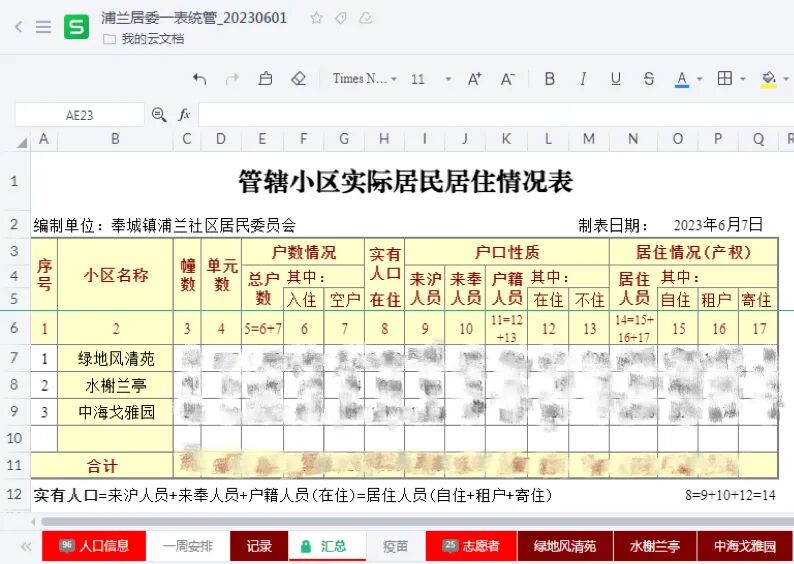The height and width of the screenshot is (564, 794).
Task: Click the eraser clear-format icon
Action: 299,79
